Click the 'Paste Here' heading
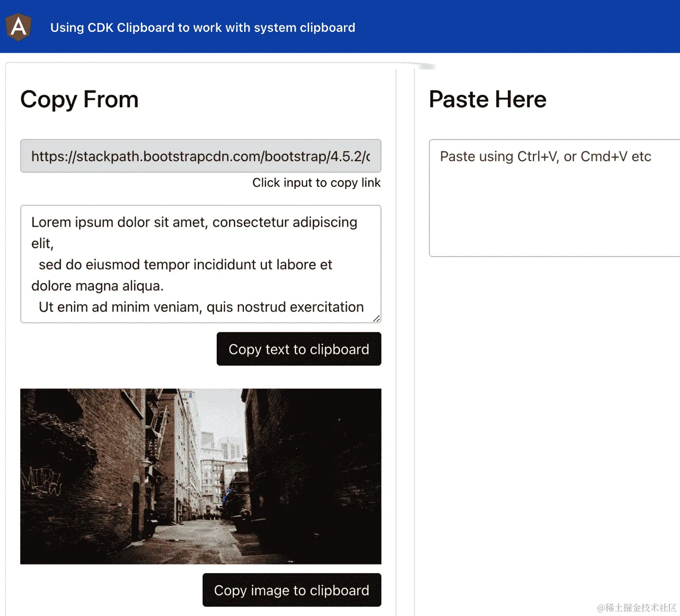680x616 pixels. [x=488, y=99]
